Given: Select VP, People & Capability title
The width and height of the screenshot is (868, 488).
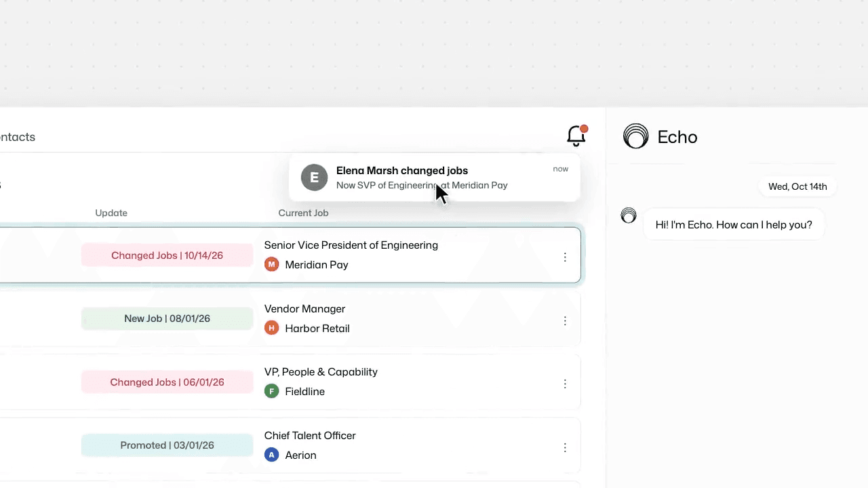Looking at the screenshot, I should click(x=321, y=371).
